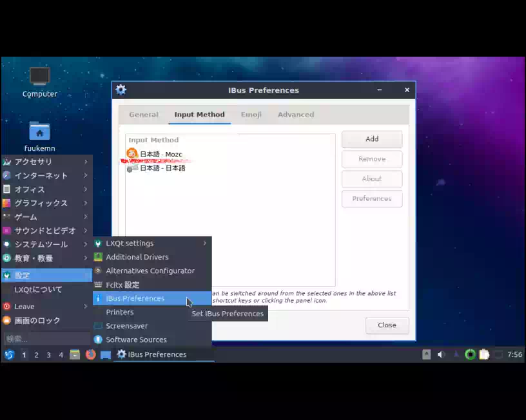526x420 pixels.
Task: Expand the インターネット submenu
Action: tap(47, 175)
